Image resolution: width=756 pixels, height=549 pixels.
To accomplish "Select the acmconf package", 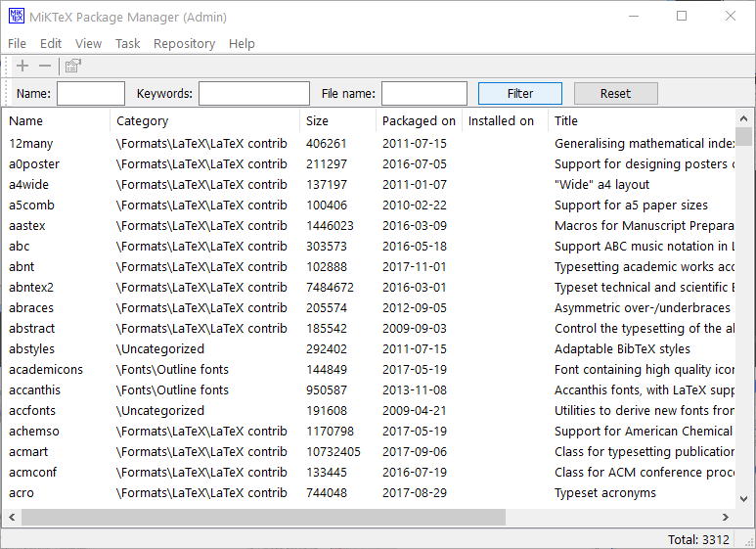I will (33, 473).
